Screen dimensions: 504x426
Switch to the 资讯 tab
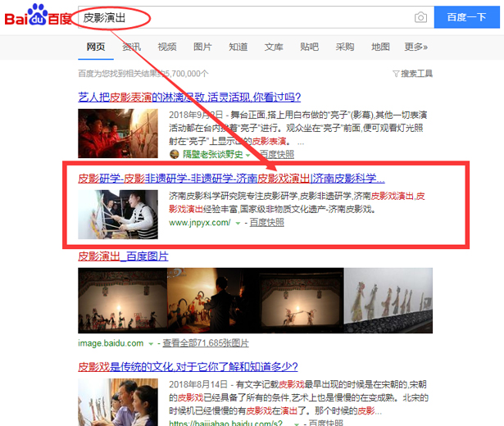131,47
